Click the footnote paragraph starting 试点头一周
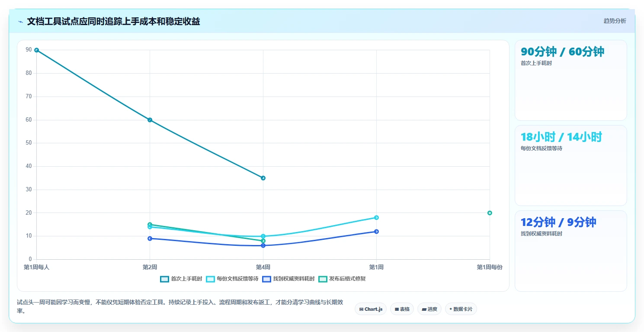The width and height of the screenshot is (644, 332). [x=180, y=306]
